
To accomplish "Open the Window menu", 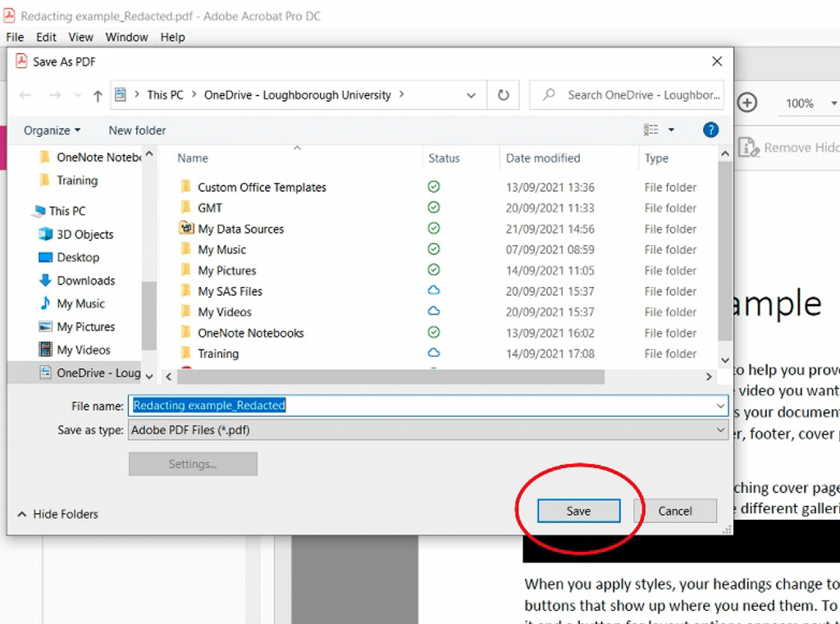I will click(x=126, y=36).
